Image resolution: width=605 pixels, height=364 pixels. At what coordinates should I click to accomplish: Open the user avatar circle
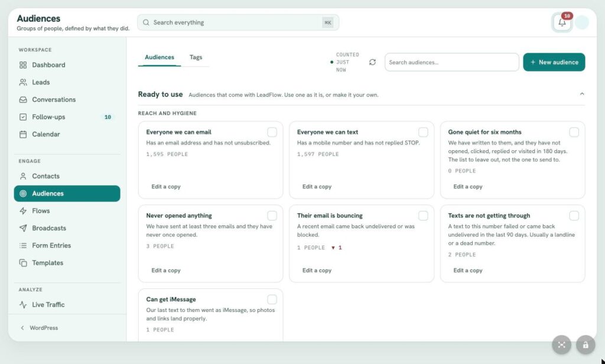coord(581,22)
